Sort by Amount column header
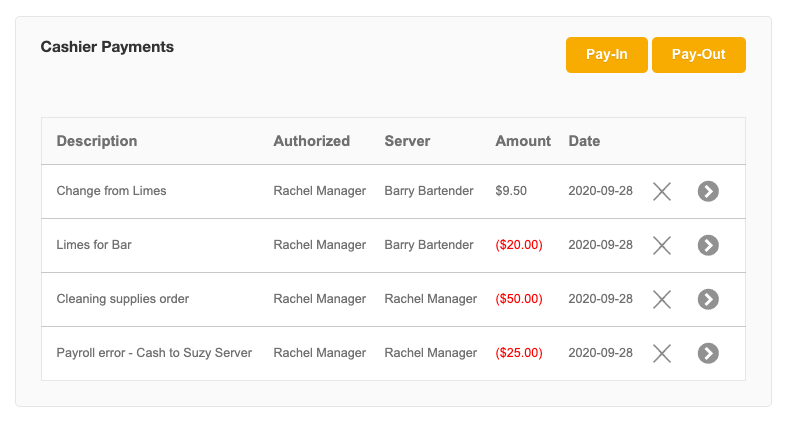 (x=523, y=141)
